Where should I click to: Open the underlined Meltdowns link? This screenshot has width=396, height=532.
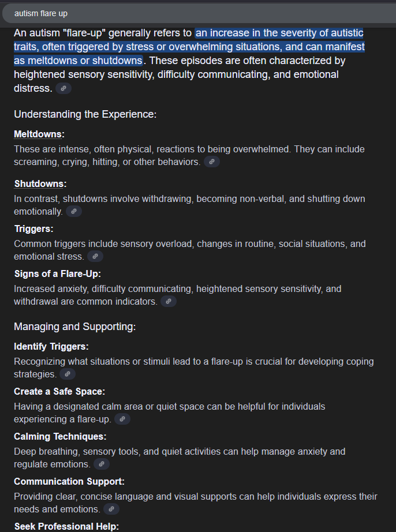coord(38,134)
